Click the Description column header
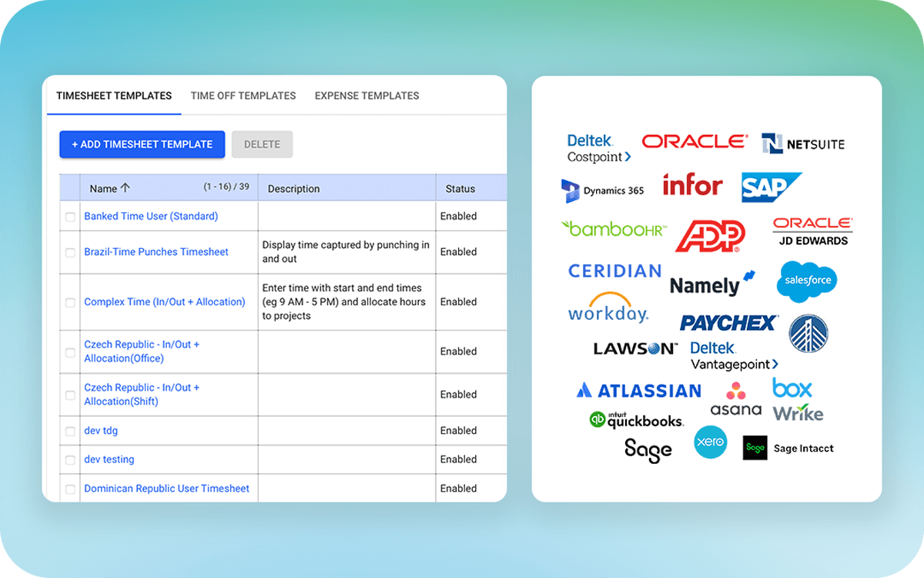The height and width of the screenshot is (578, 924). (x=293, y=189)
